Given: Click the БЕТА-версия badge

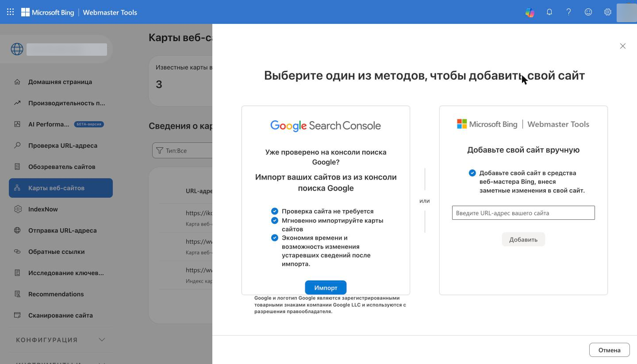Looking at the screenshot, I should (88, 124).
